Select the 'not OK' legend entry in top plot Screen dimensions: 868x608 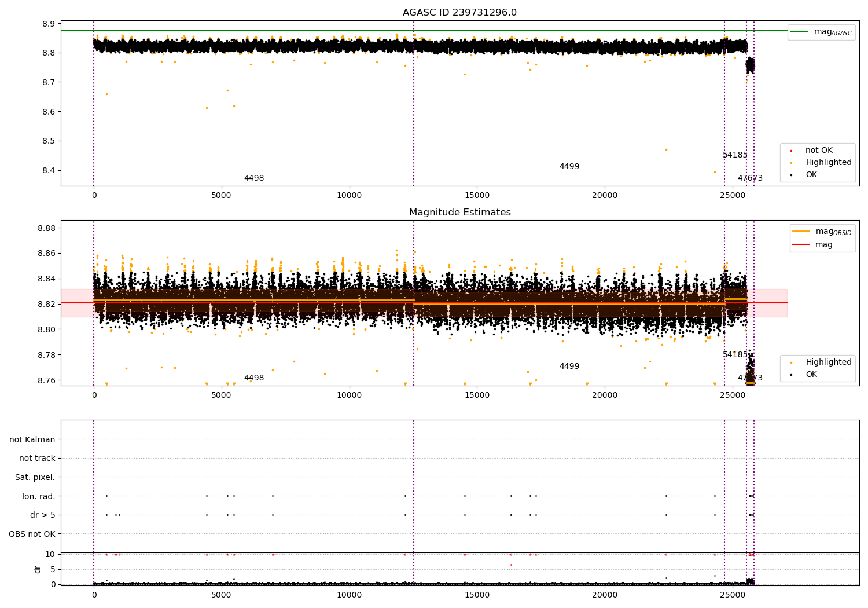point(819,151)
